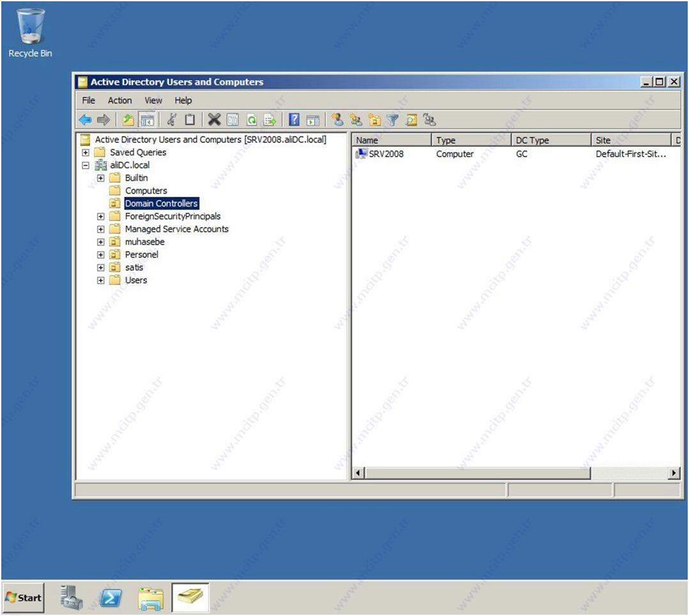Expand the satis organizational unit
The width and height of the screenshot is (689, 616).
click(100, 268)
